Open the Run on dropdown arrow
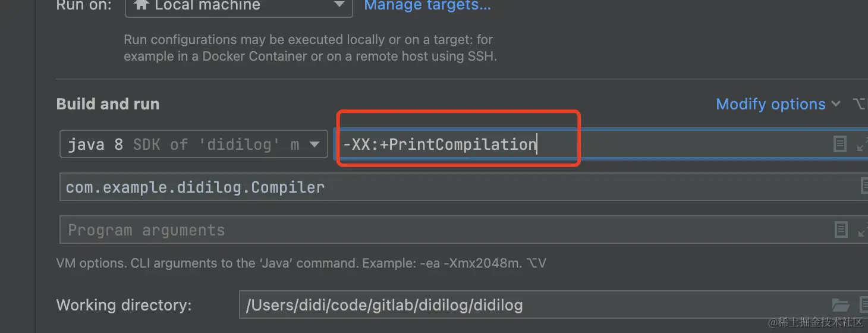868x333 pixels. click(x=339, y=5)
